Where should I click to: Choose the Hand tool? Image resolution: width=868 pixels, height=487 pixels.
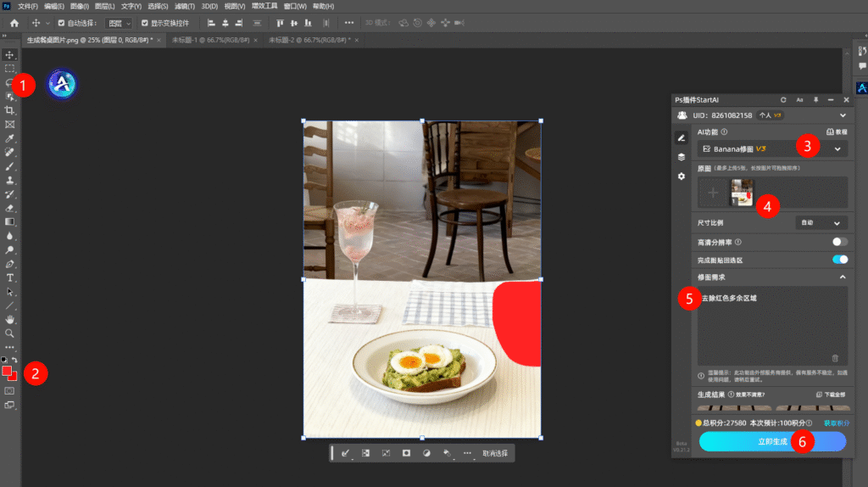pyautogui.click(x=10, y=319)
